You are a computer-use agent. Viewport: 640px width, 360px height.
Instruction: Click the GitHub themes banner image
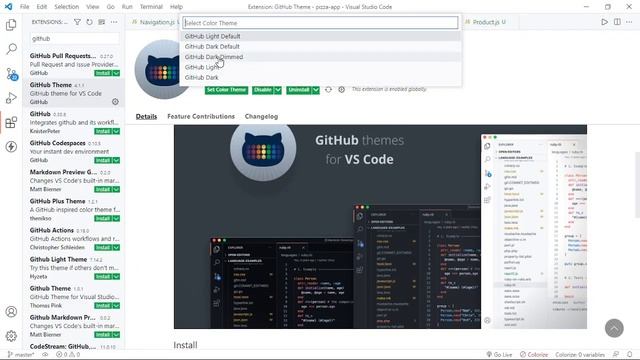[x=380, y=227]
